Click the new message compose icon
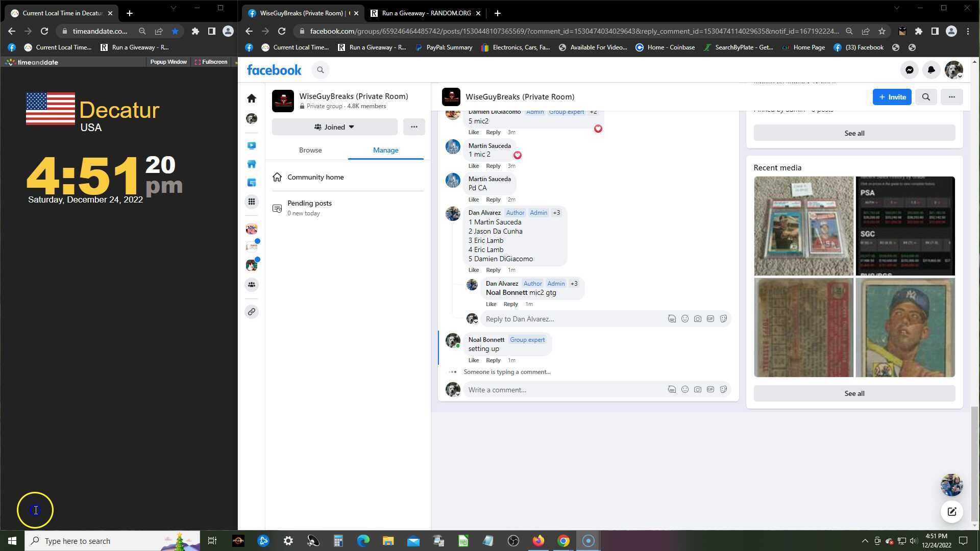This screenshot has height=551, width=980. coord(951,512)
